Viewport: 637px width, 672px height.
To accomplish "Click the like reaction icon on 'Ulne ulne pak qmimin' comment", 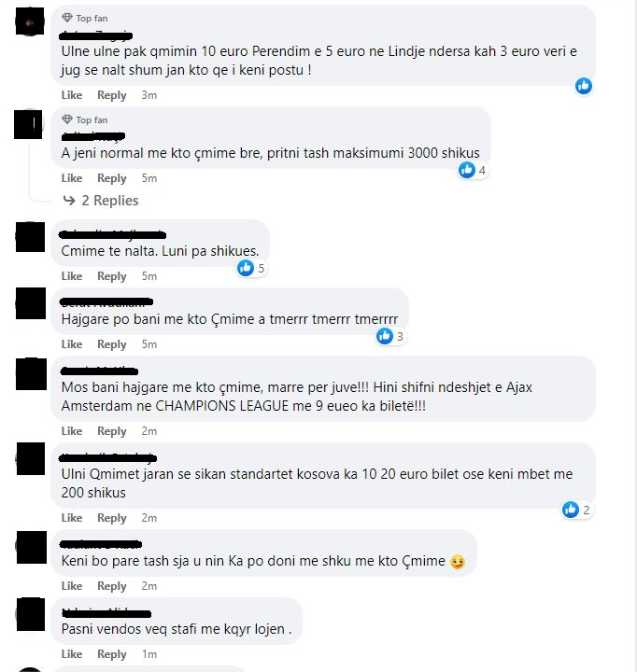I will [x=584, y=86].
